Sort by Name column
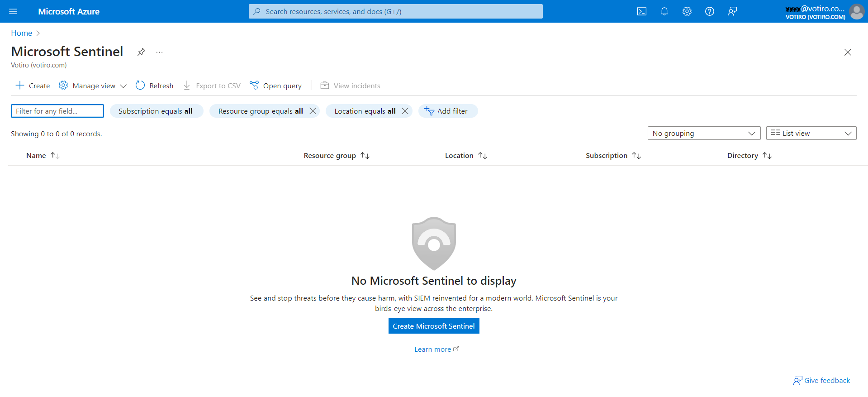This screenshot has width=868, height=397. [43, 155]
